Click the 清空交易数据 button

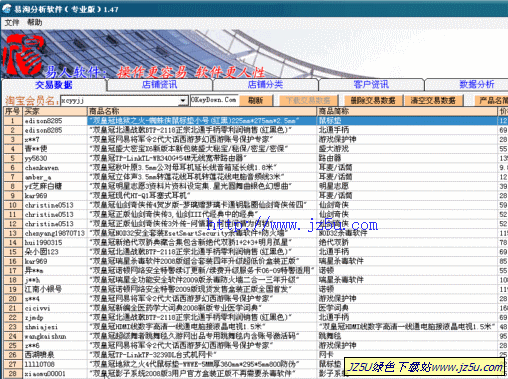[x=433, y=101]
